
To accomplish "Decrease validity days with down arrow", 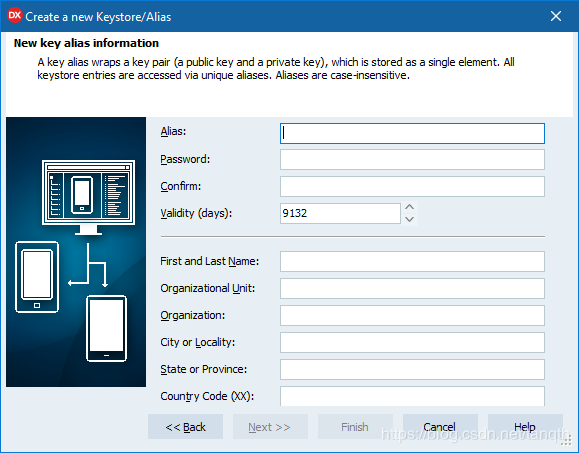I will click(x=409, y=219).
